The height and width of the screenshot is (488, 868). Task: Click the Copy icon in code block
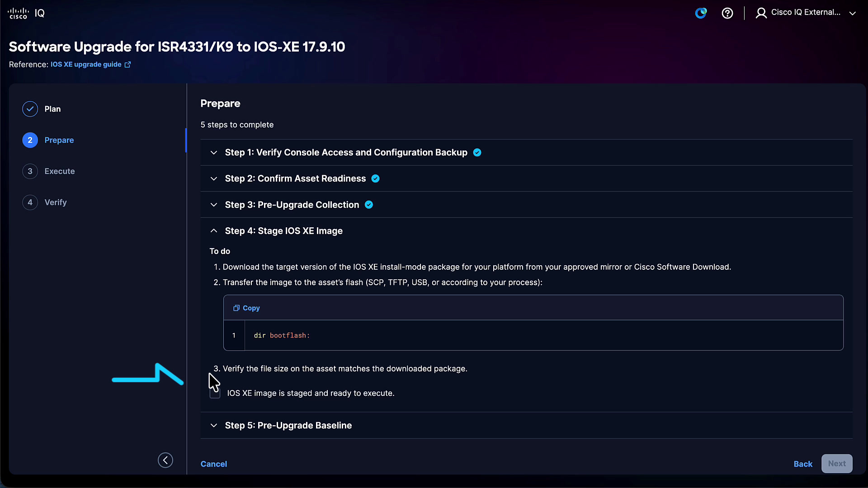point(236,308)
